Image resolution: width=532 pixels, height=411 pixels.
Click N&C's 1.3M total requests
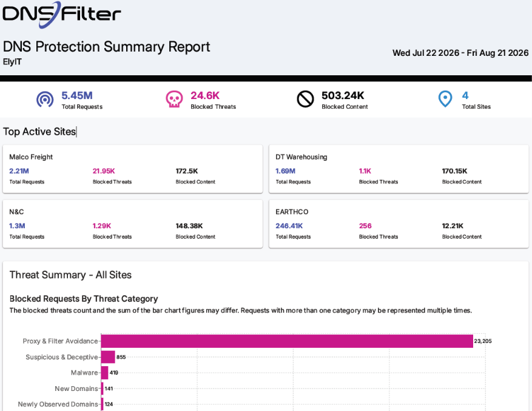point(17,226)
